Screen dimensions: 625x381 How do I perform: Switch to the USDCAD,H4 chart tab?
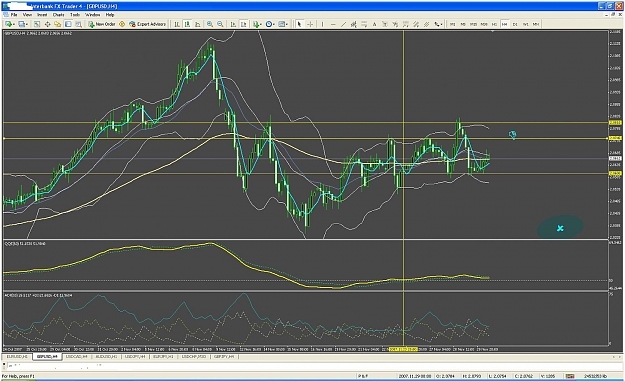coord(77,356)
